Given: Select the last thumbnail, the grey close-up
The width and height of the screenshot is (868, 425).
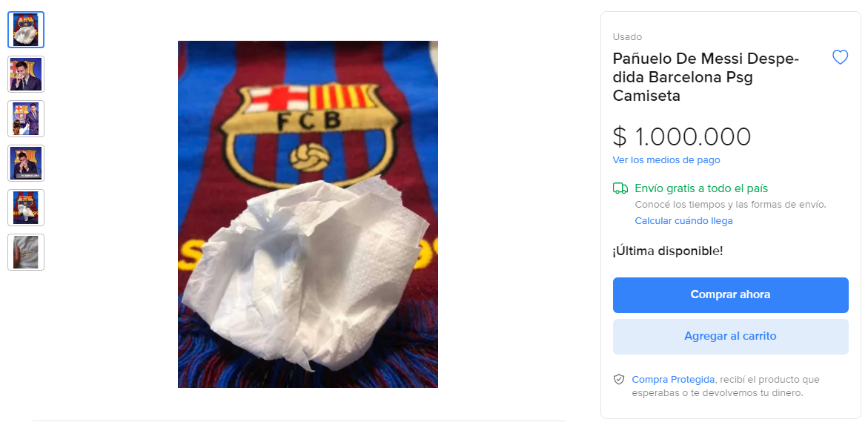Looking at the screenshot, I should pyautogui.click(x=26, y=252).
